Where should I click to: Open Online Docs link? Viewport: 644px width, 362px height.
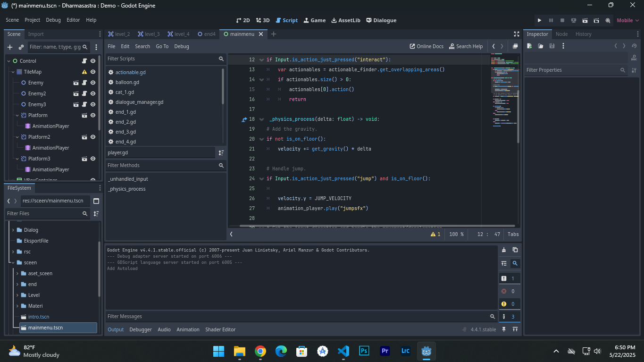(427, 46)
